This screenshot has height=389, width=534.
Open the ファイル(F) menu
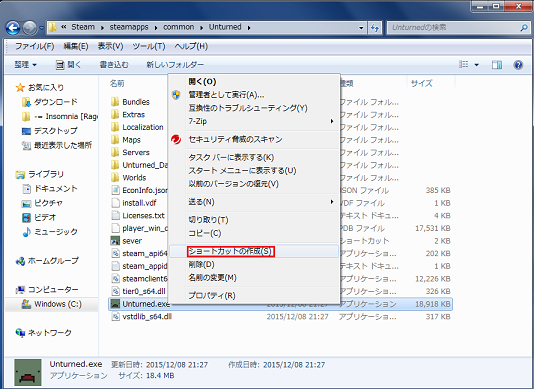(x=34, y=46)
